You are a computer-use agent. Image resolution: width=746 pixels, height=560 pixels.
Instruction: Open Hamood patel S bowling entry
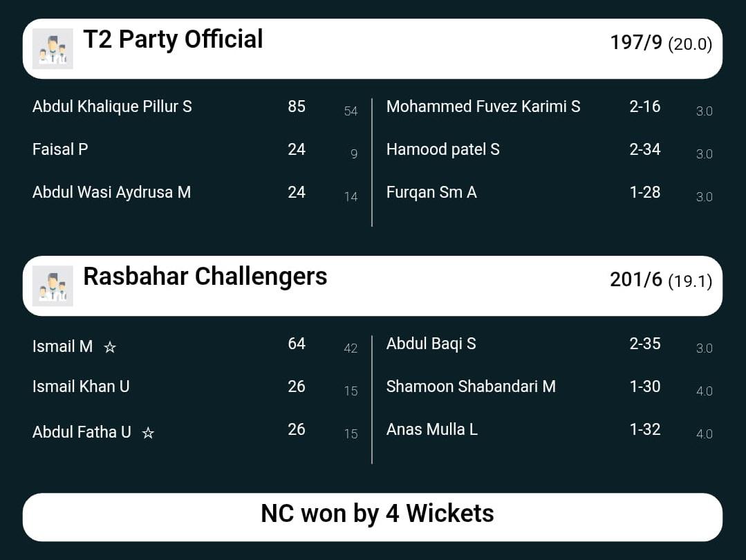click(x=442, y=149)
